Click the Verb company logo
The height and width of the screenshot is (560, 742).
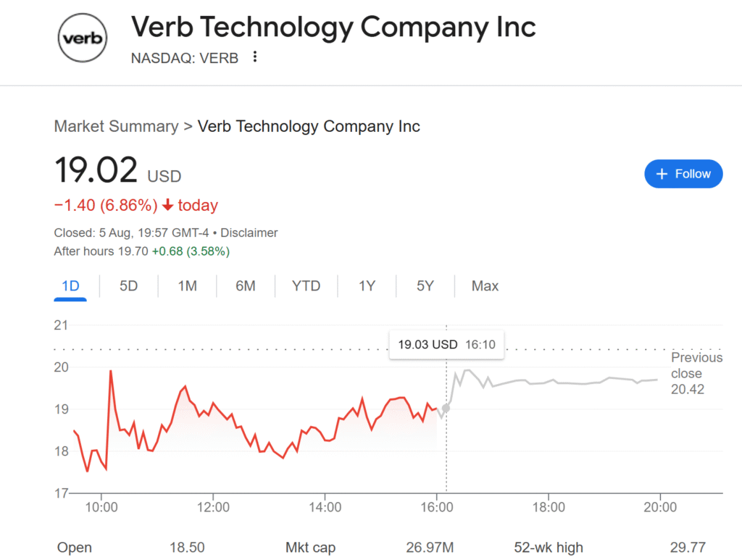(x=82, y=38)
